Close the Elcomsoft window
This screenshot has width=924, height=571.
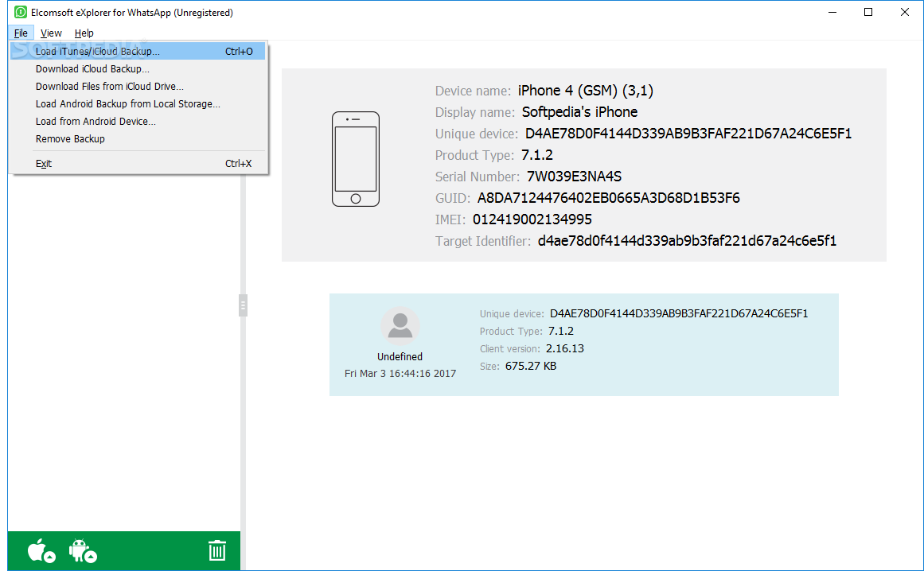[905, 13]
